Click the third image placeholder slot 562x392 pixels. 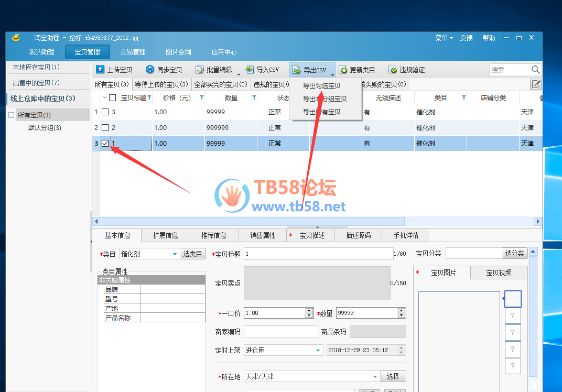tap(513, 332)
